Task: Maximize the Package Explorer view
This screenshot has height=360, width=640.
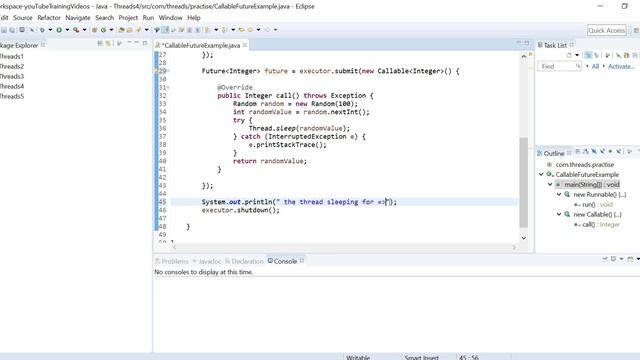Action: click(145, 42)
